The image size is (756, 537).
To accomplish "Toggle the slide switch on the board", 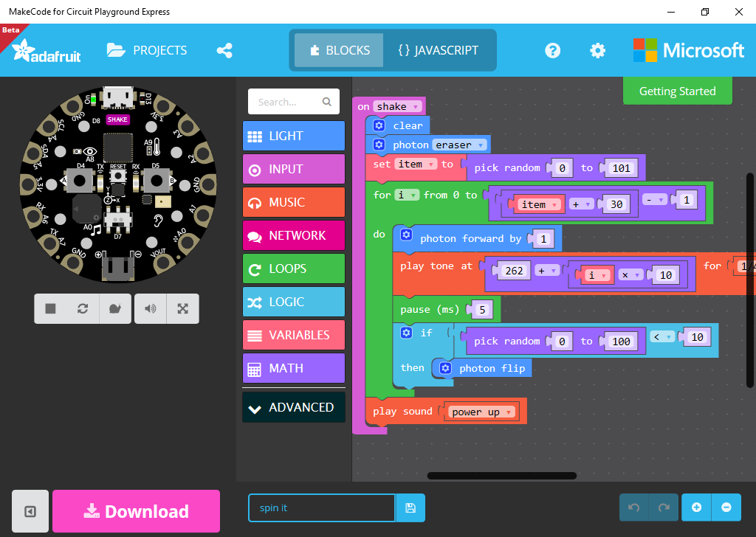I will click(x=117, y=219).
